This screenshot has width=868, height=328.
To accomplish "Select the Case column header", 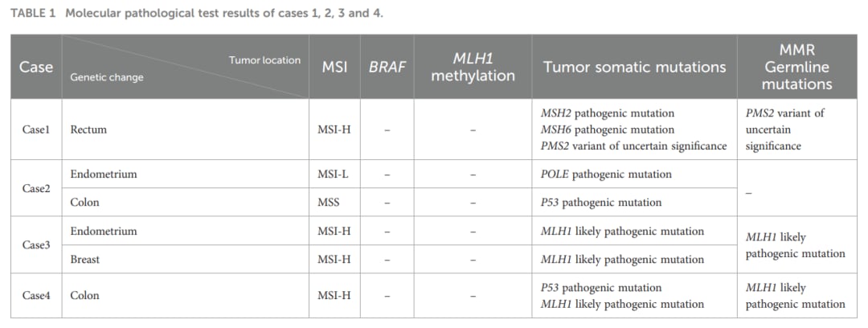I will tap(36, 67).
